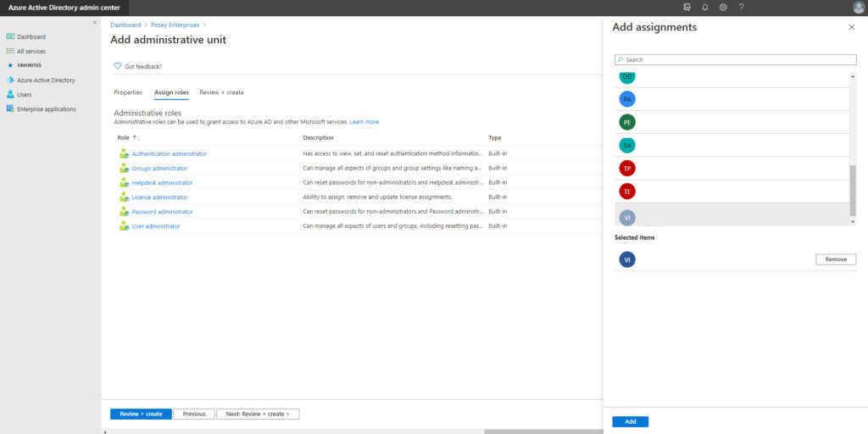Image resolution: width=868 pixels, height=434 pixels.
Task: Open the Helpdesk administrator role
Action: click(x=162, y=183)
